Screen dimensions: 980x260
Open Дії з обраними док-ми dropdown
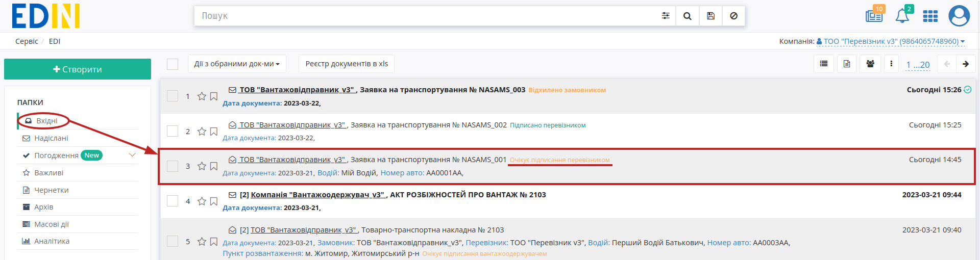[x=237, y=64]
